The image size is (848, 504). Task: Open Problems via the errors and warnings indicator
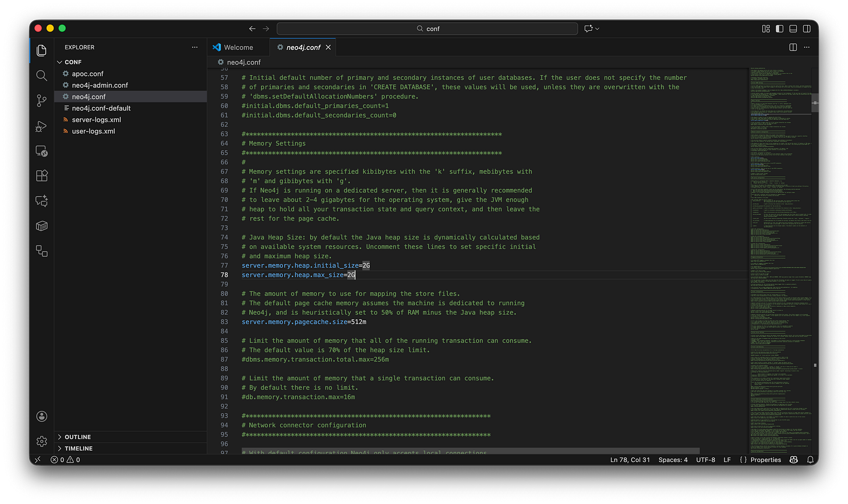(x=65, y=460)
